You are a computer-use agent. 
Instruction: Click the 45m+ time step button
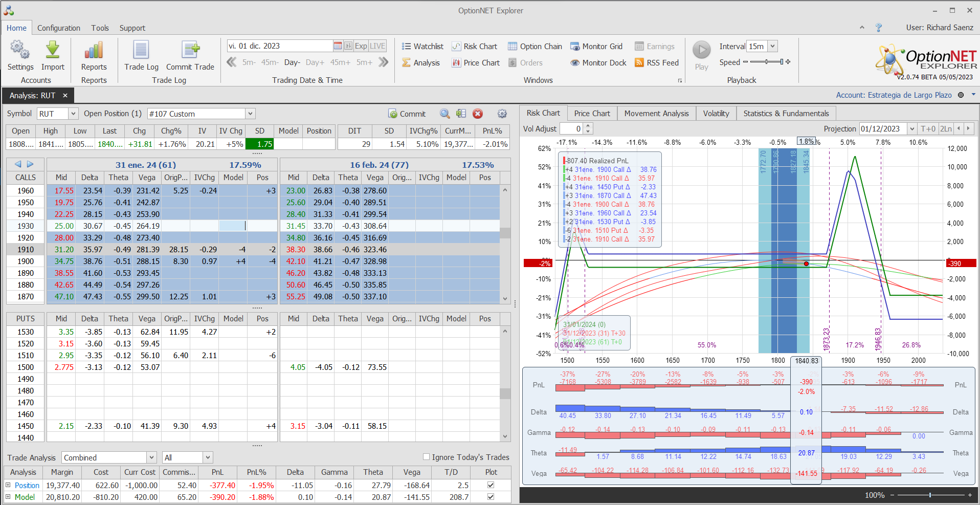pos(340,62)
